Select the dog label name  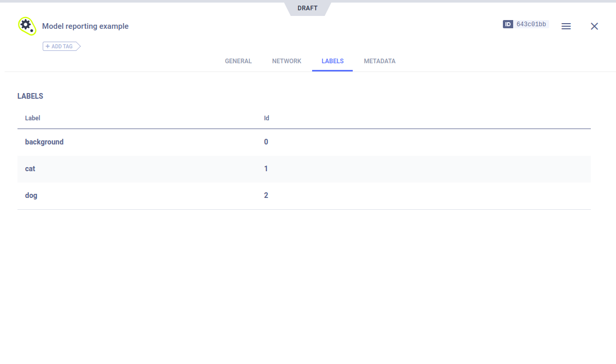pyautogui.click(x=31, y=195)
